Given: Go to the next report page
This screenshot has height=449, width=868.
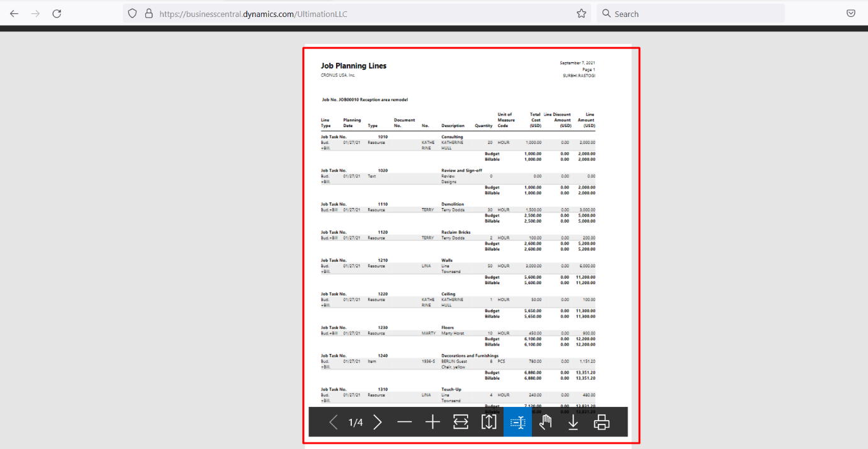Looking at the screenshot, I should [x=377, y=422].
